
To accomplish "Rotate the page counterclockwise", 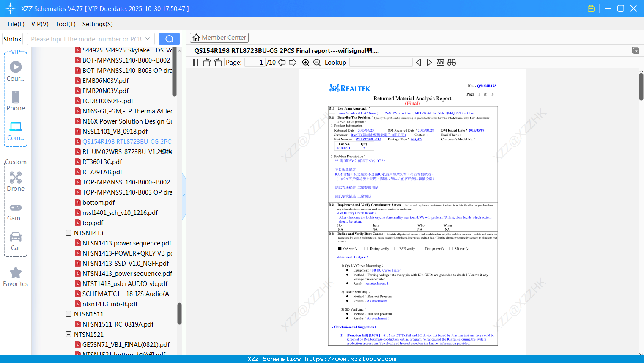I will tap(207, 63).
